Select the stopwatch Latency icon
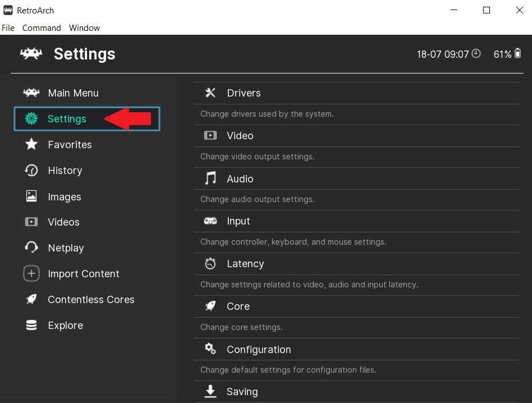532x403 pixels. tap(210, 263)
